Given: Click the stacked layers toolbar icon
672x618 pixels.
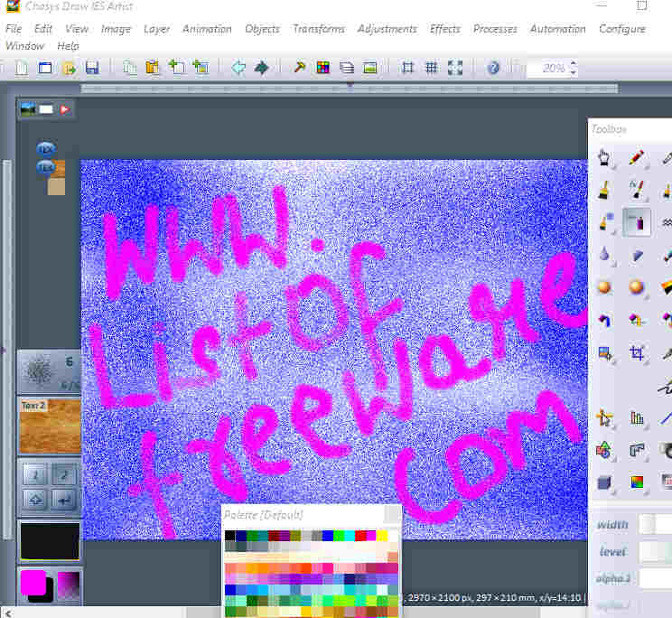Looking at the screenshot, I should point(346,68).
